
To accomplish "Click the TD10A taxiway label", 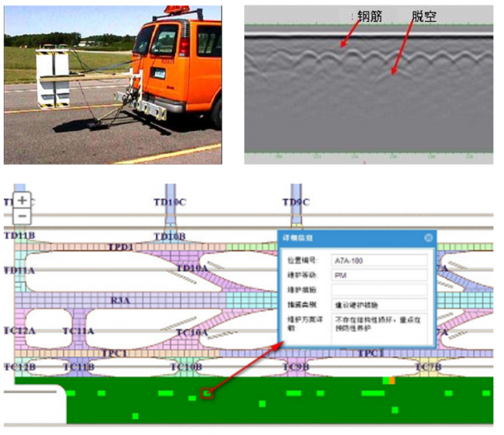I will [x=192, y=268].
